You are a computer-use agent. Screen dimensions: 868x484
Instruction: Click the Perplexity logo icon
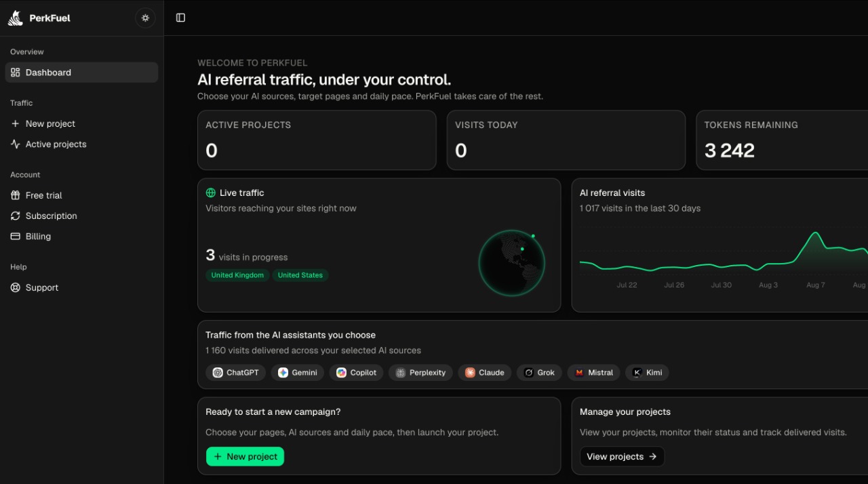click(x=401, y=372)
